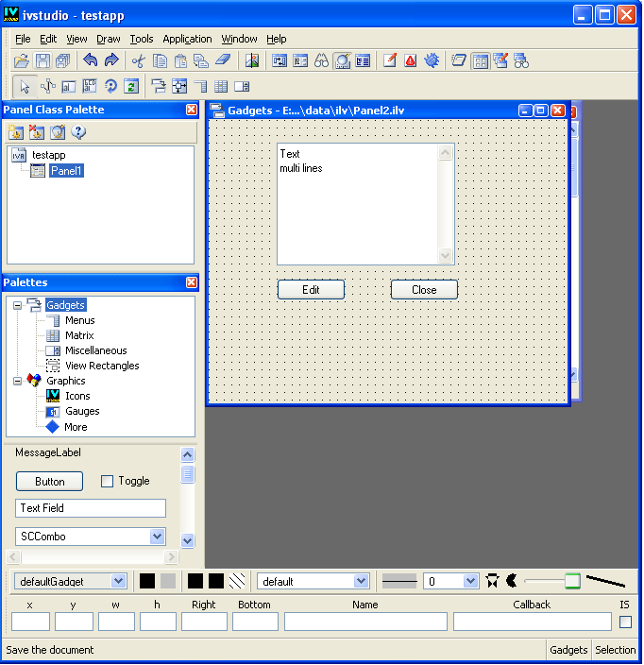The image size is (644, 665).
Task: Collapse the Graphics tree node
Action: (17, 381)
